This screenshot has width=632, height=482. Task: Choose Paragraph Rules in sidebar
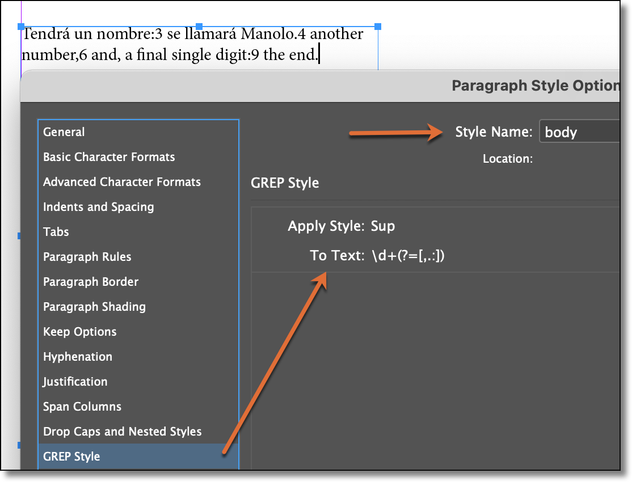point(87,257)
